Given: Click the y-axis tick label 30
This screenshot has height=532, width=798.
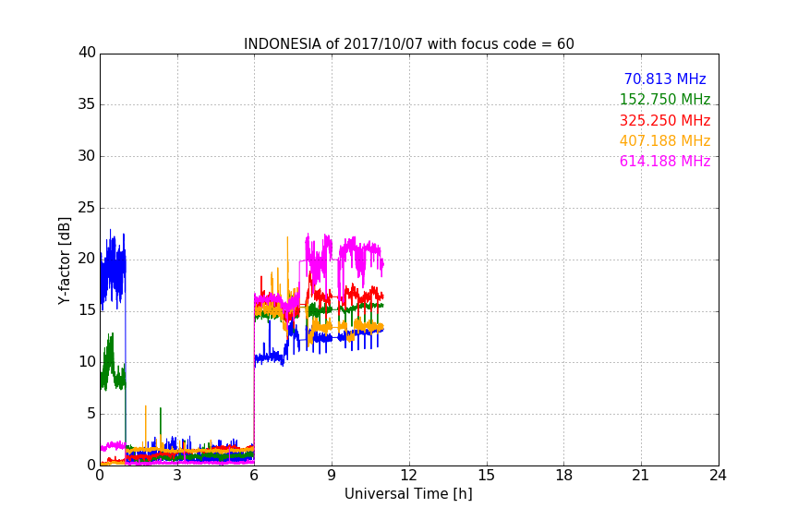Looking at the screenshot, I should click(x=87, y=156).
